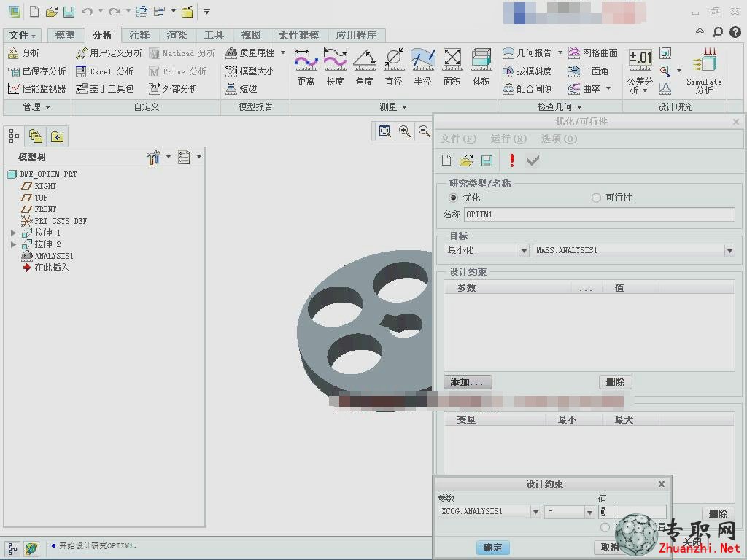Open Short Edge (短边) report
The width and height of the screenshot is (747, 560).
pos(241,88)
